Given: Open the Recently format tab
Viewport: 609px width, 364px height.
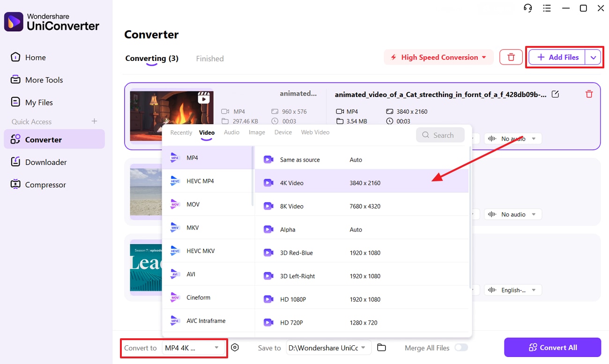Looking at the screenshot, I should point(181,133).
